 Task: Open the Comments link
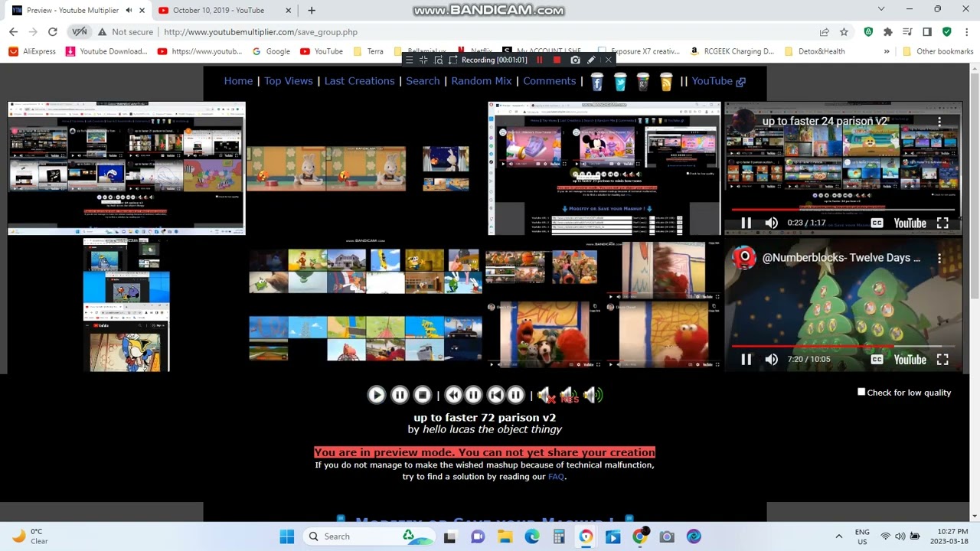[x=549, y=81]
